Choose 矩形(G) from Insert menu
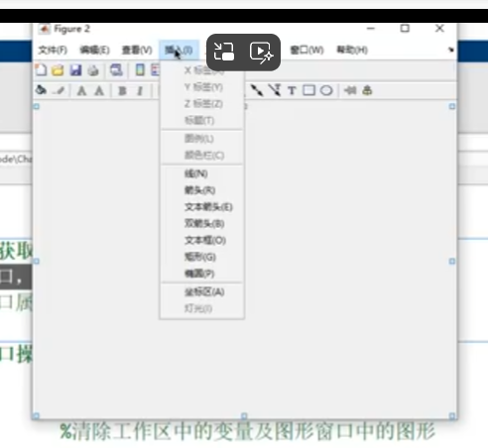Viewport: 488px width, 448px height. click(x=202, y=257)
